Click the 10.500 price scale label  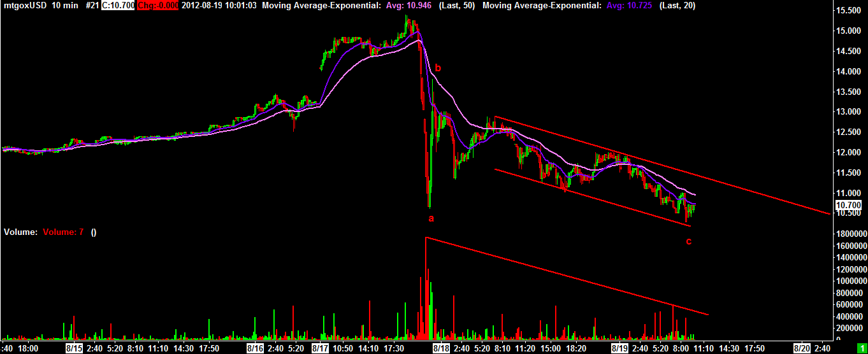click(850, 213)
